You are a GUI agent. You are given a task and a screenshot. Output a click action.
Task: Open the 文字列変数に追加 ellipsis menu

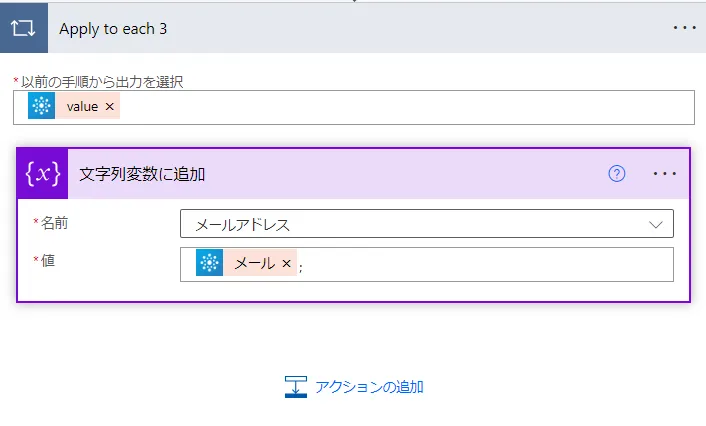[x=665, y=174]
